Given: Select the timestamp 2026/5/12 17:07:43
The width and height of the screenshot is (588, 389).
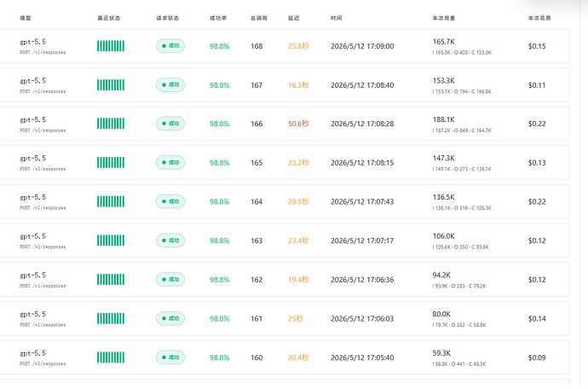Looking at the screenshot, I should [362, 201].
